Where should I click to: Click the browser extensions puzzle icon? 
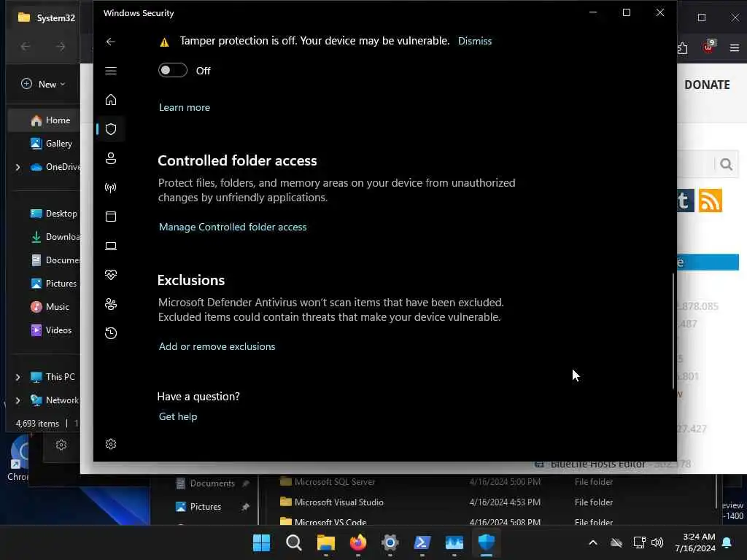point(683,48)
